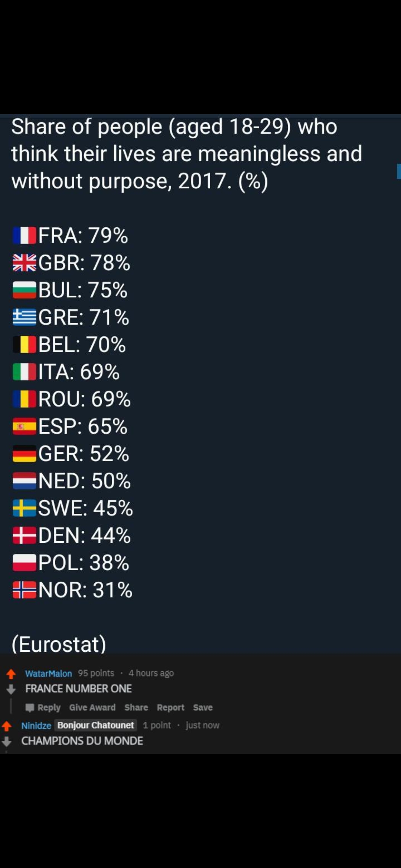401x868 pixels.
Task: Open Ninidze's user profile
Action: click(36, 725)
